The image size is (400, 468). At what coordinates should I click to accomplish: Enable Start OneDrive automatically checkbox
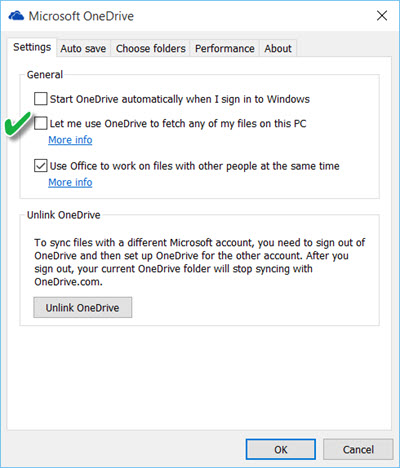[41, 99]
